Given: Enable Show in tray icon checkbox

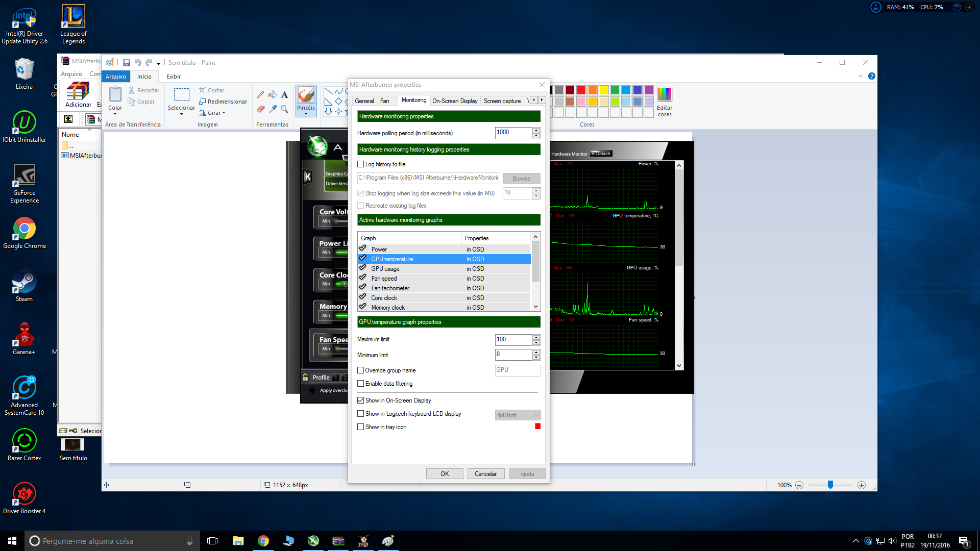Looking at the screenshot, I should 361,427.
